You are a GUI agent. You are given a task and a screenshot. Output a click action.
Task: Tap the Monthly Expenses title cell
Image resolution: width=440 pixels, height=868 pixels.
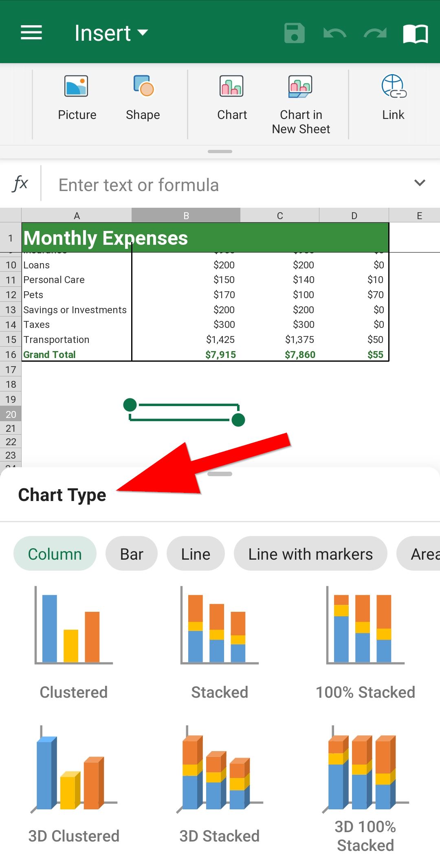pyautogui.click(x=205, y=238)
